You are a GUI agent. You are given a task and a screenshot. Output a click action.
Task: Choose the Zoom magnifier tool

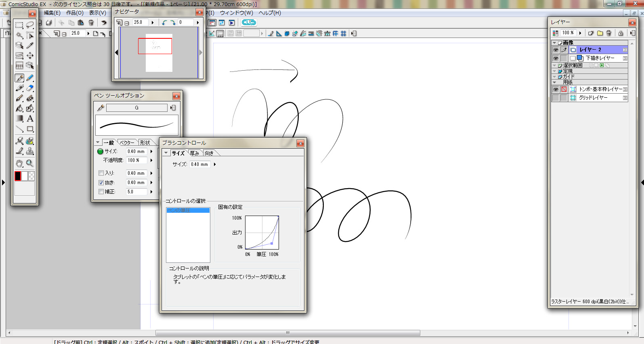coord(30,163)
